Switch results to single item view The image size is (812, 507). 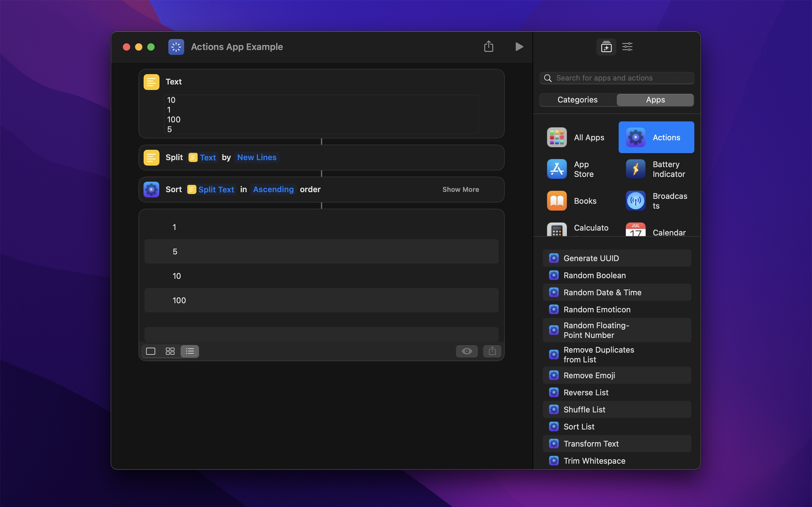point(151,351)
